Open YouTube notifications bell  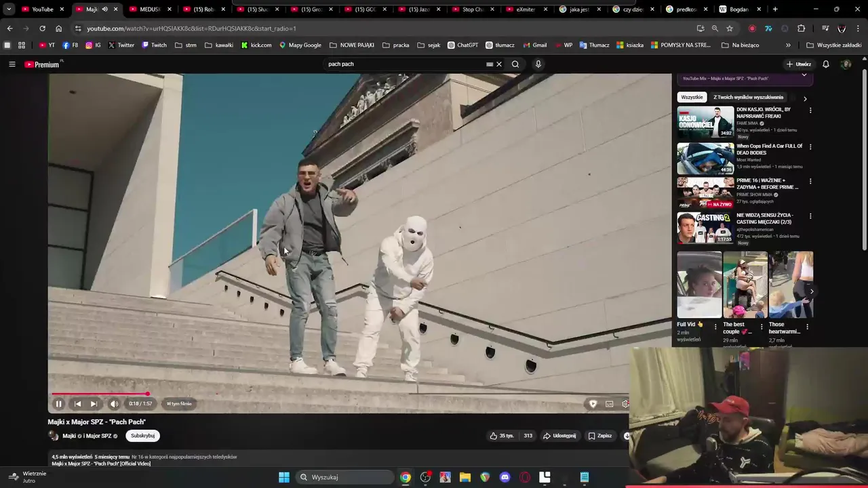pos(826,64)
